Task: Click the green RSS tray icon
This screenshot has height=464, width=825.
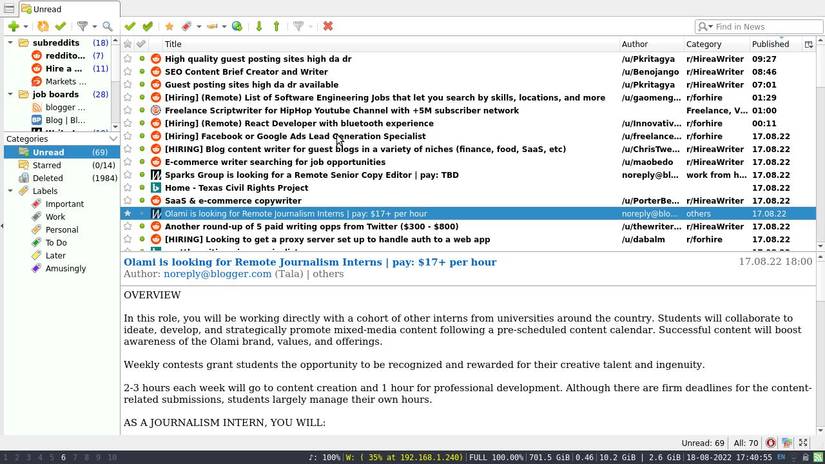Action: click(819, 458)
